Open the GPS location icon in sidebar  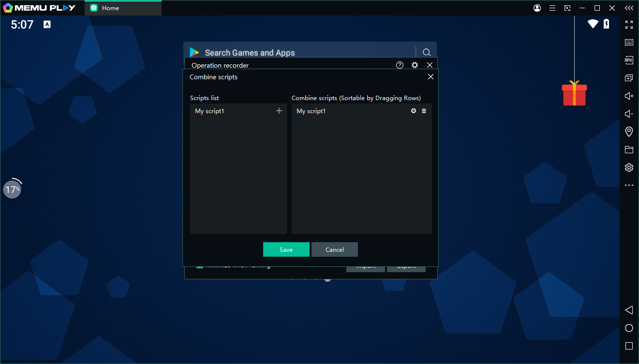tap(629, 131)
